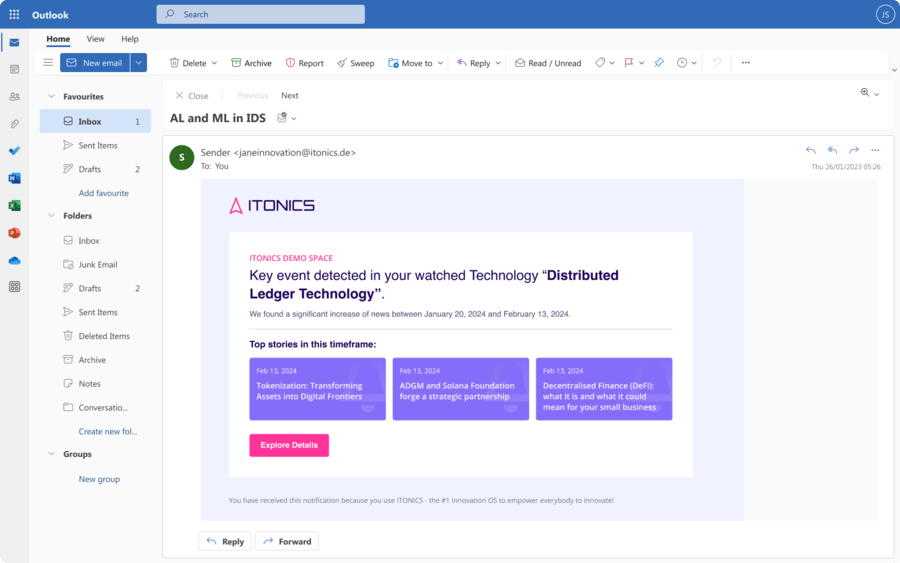The image size is (900, 563).
Task: Click the Add favourite link
Action: point(103,193)
